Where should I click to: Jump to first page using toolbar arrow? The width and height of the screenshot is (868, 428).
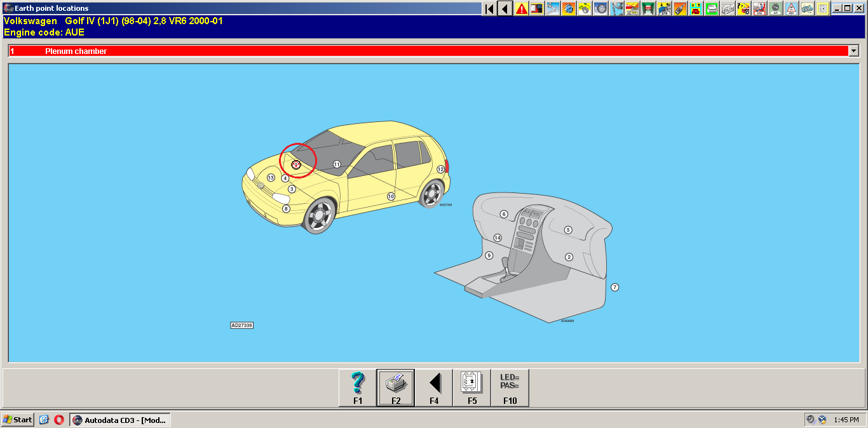(489, 9)
